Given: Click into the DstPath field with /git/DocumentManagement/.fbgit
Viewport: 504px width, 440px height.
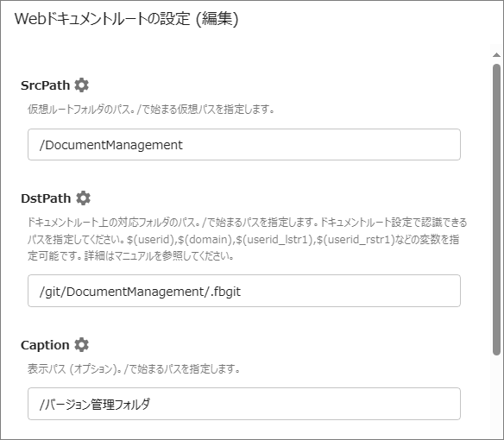Looking at the screenshot, I should tap(244, 291).
